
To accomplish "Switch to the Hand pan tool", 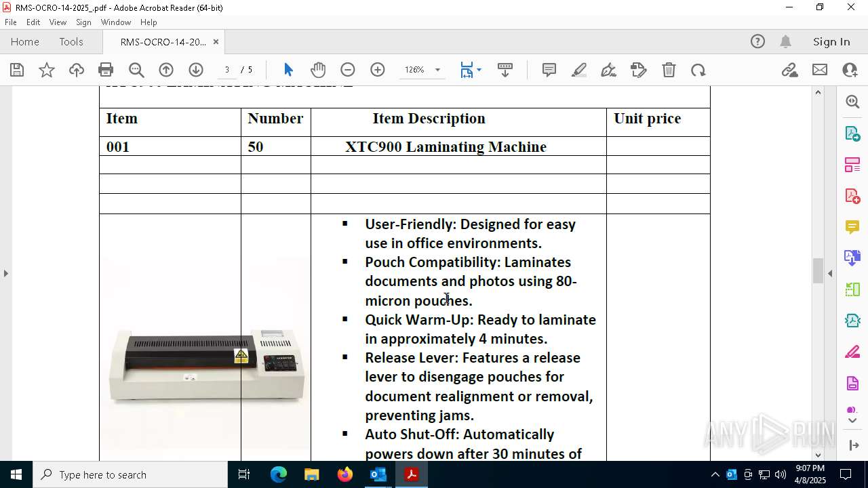I will [x=318, y=70].
